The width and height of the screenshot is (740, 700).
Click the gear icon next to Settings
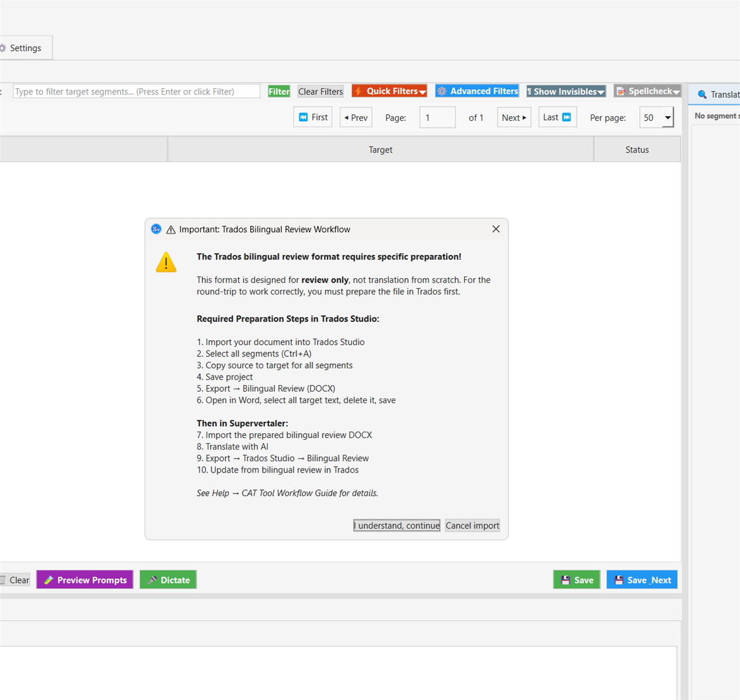tap(2, 48)
